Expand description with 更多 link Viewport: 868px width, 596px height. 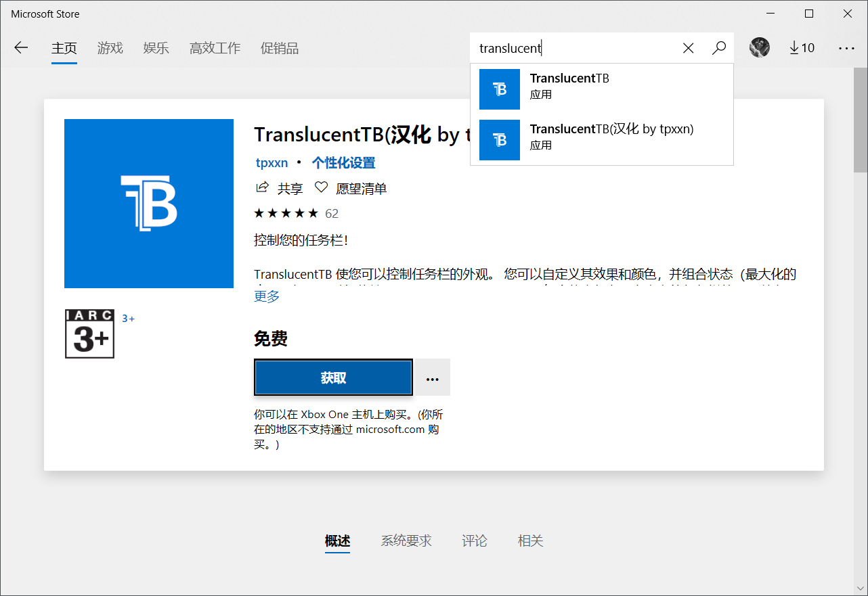coord(267,296)
